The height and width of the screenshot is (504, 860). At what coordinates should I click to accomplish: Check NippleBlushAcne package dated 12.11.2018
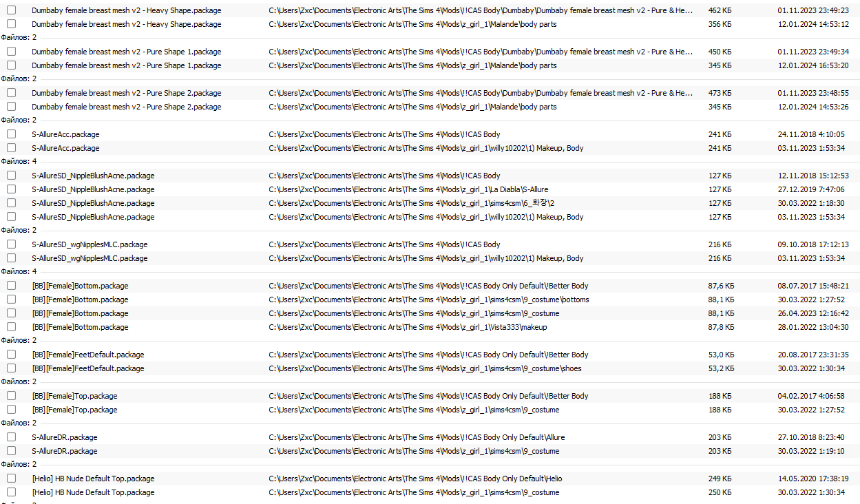pyautogui.click(x=11, y=176)
